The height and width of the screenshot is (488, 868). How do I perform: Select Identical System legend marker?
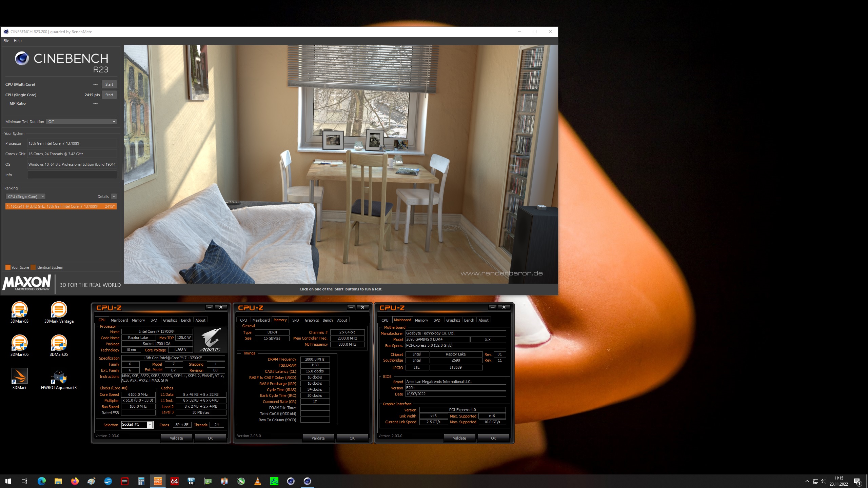pos(33,267)
